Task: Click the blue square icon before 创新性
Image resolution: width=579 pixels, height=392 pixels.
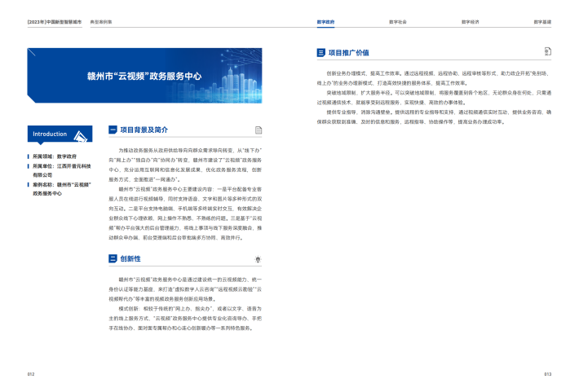Action: coord(113,258)
